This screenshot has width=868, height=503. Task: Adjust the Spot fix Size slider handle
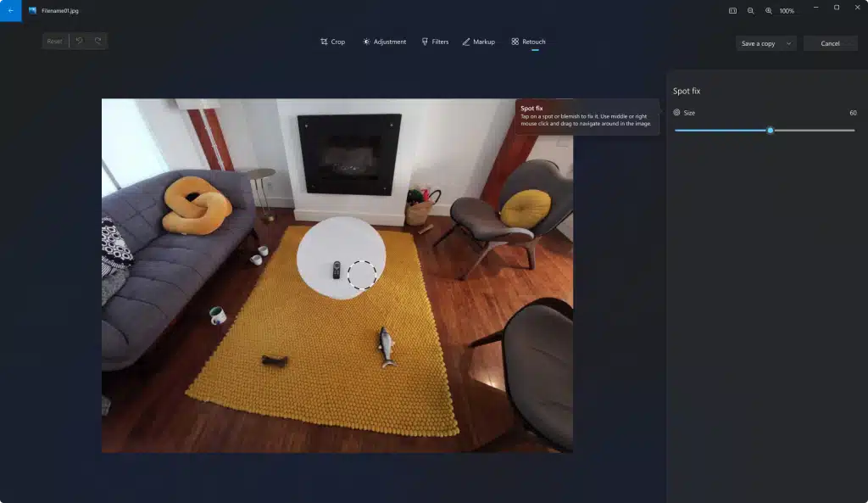click(x=770, y=130)
